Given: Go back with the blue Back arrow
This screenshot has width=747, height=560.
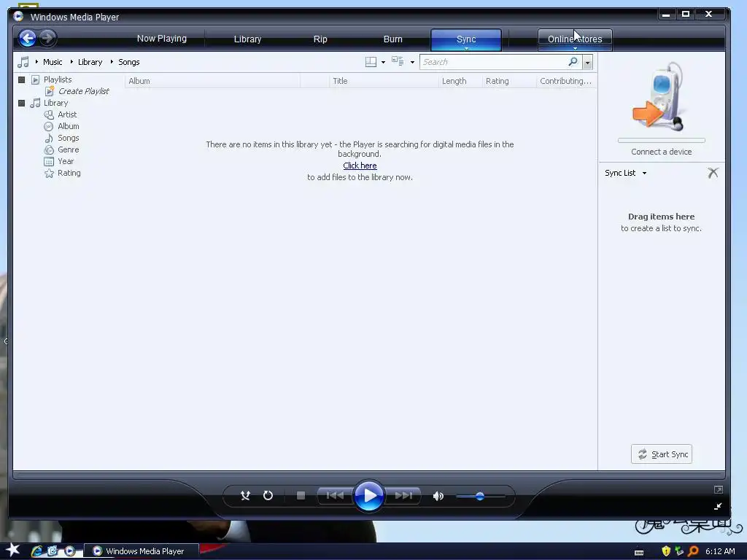Looking at the screenshot, I should coord(27,38).
